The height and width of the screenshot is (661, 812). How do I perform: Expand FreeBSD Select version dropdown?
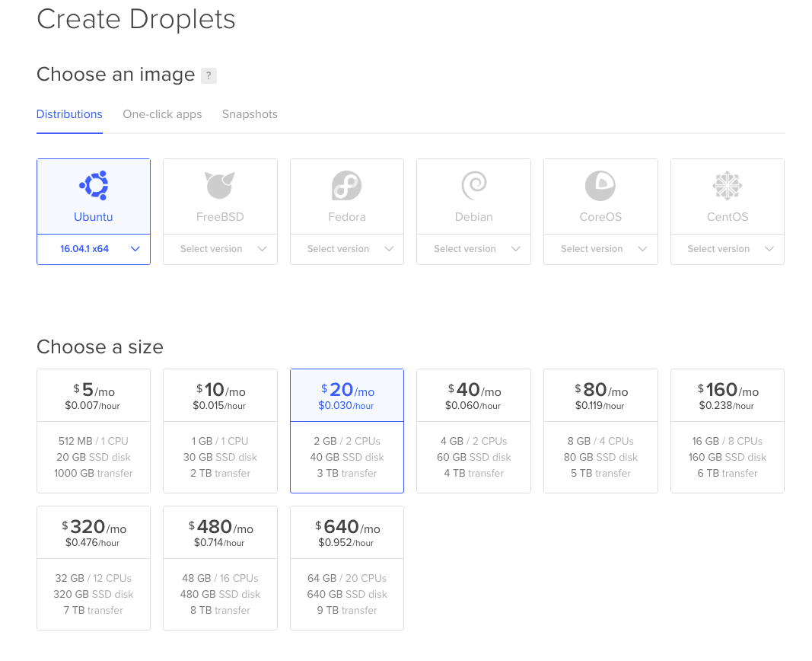coord(220,249)
